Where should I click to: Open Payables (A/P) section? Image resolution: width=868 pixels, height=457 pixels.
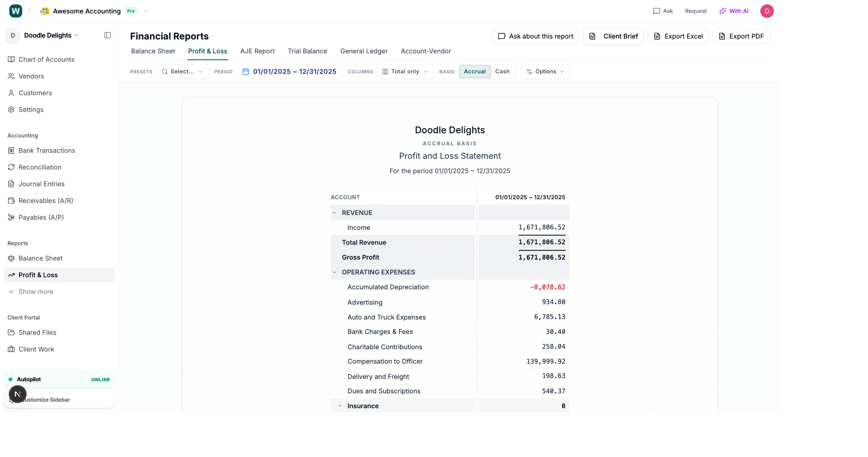(41, 217)
